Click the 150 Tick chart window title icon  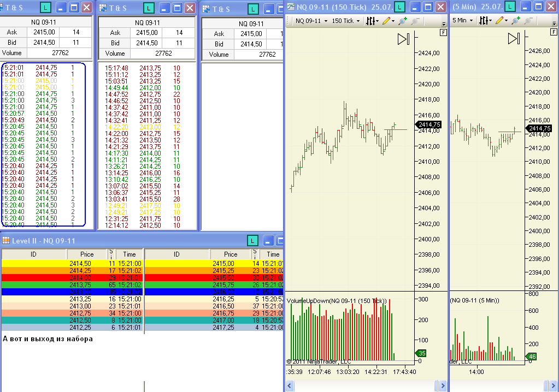pos(291,7)
